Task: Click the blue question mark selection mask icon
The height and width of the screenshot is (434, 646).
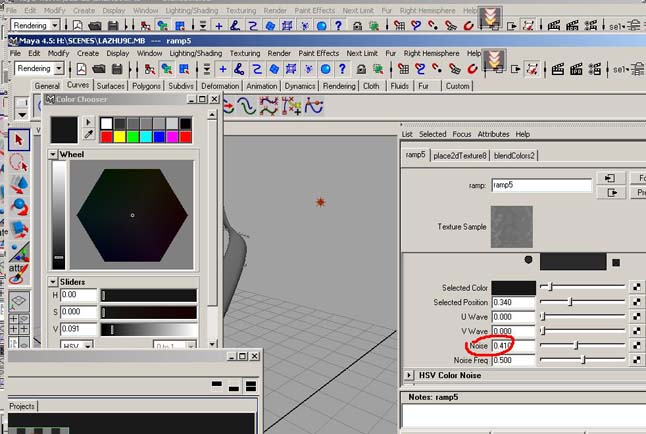Action: [x=342, y=69]
